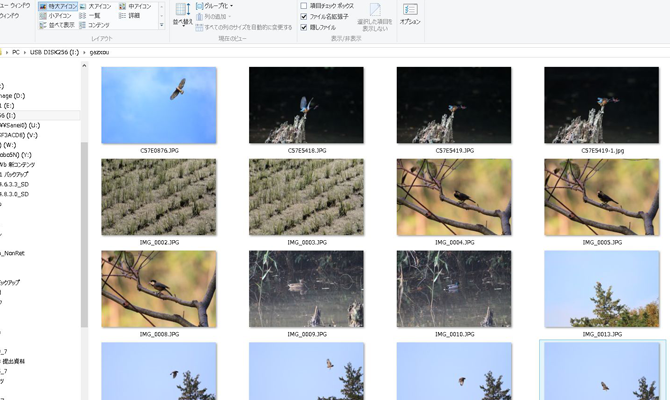Image resolution: width=670 pixels, height=400 pixels.
Task: Select the (D:) drive in navigation pane
Action: coord(13,96)
